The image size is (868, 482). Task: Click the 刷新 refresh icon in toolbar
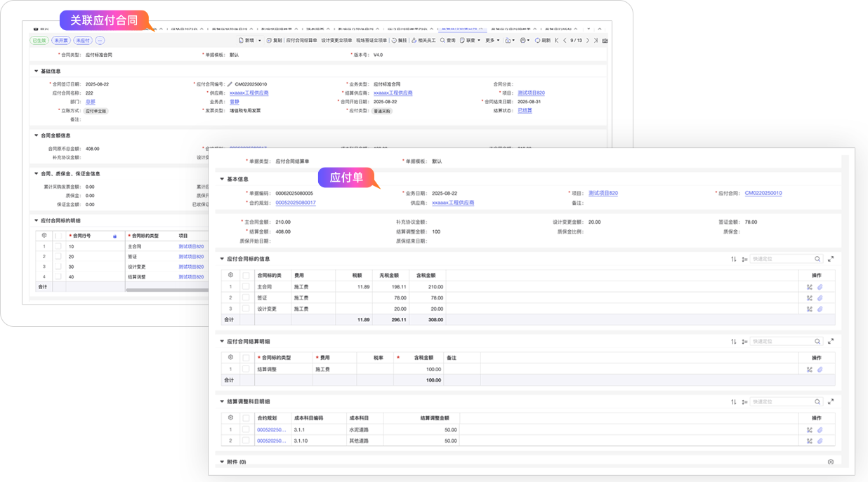[x=538, y=41]
